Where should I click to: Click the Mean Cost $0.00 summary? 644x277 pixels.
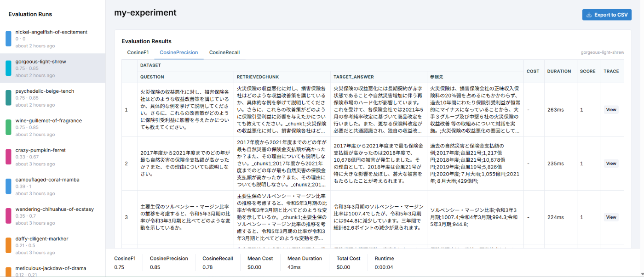point(260,262)
